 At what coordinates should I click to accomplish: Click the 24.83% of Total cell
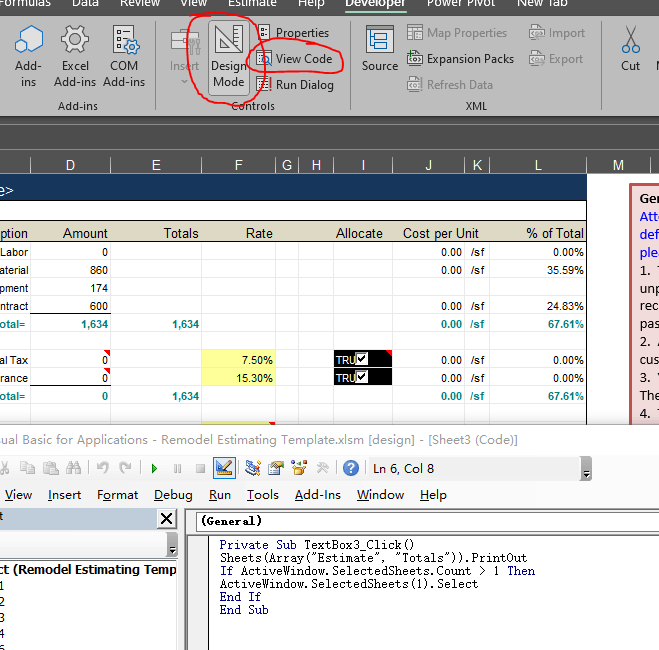click(538, 306)
